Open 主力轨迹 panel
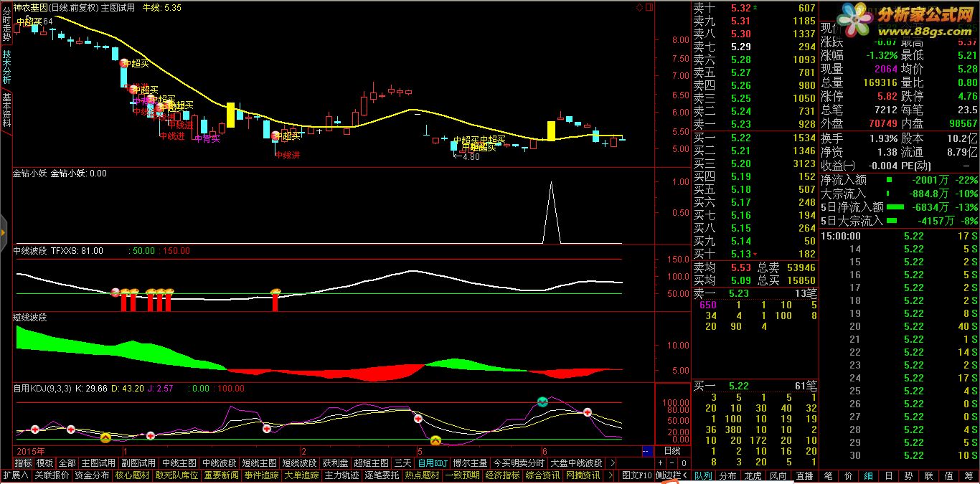This screenshot has width=980, height=484. point(341,475)
